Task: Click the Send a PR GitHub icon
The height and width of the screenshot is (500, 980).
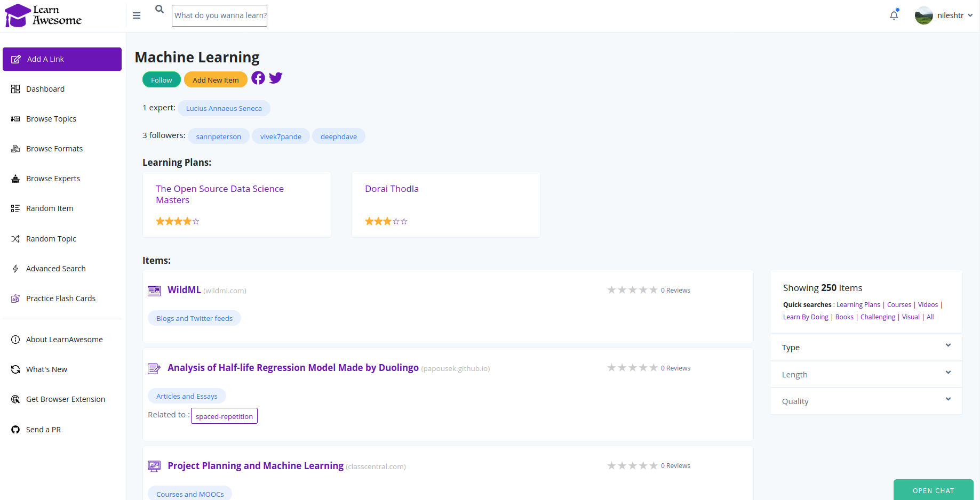Action: pyautogui.click(x=15, y=430)
